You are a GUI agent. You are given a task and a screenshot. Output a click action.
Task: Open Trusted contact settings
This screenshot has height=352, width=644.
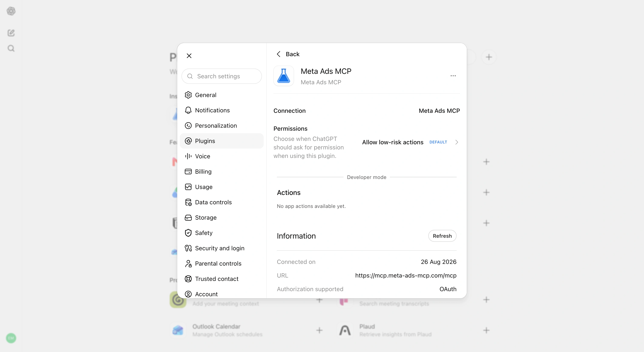coord(221,279)
